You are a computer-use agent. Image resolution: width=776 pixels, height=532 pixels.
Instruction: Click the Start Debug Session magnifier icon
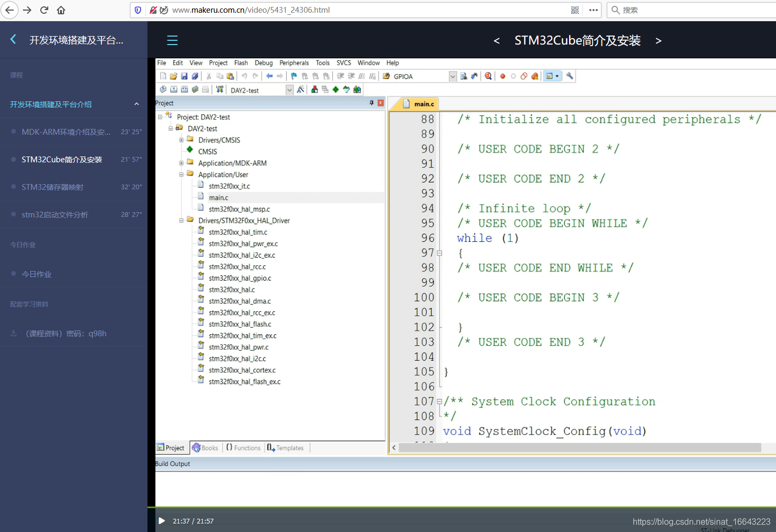coord(488,76)
